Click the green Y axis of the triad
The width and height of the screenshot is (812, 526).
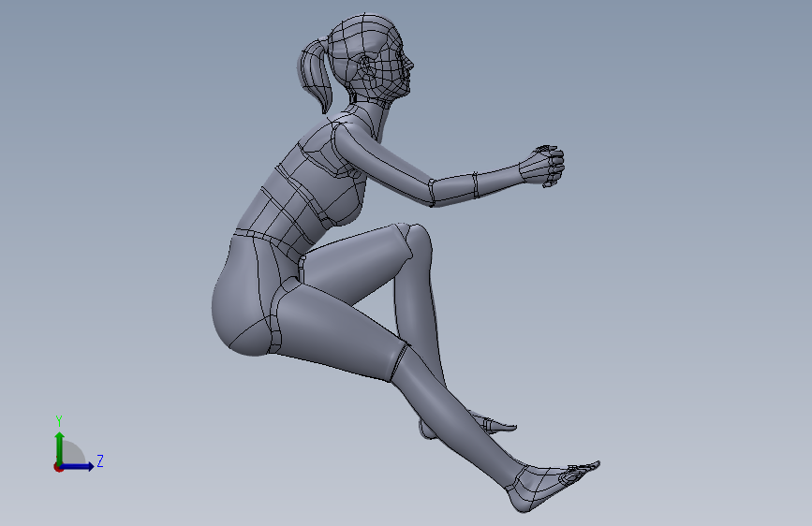[60, 447]
